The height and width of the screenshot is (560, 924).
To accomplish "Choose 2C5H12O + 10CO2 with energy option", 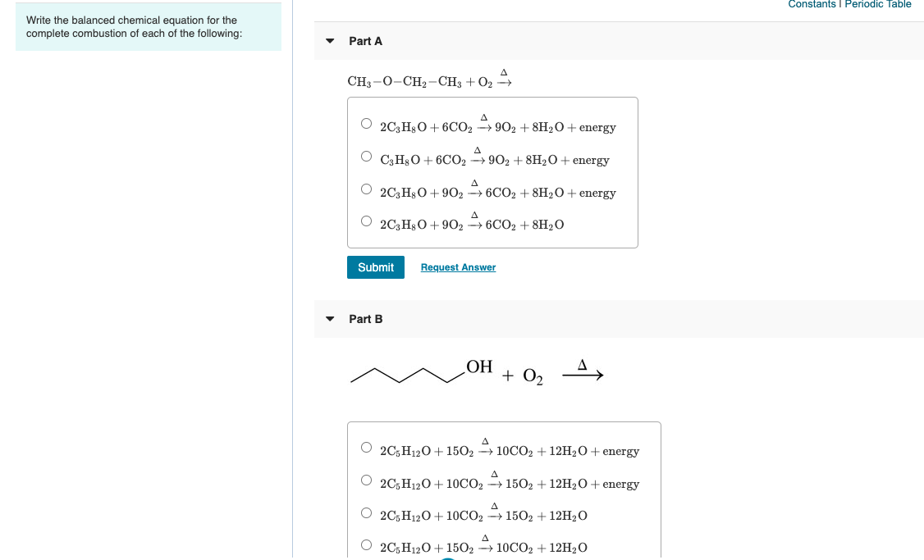I will [x=367, y=479].
